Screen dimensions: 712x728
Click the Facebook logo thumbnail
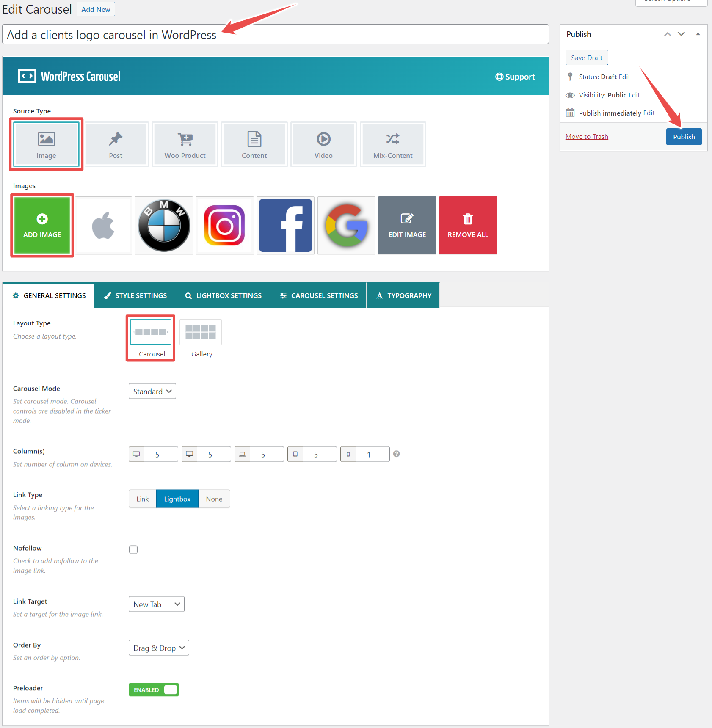point(286,225)
